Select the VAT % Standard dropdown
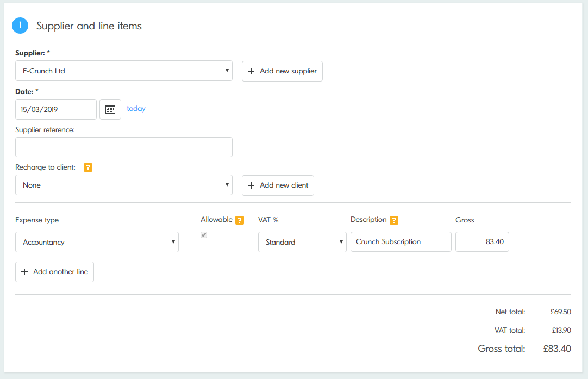Screen dimensions: 588x379 coord(302,242)
